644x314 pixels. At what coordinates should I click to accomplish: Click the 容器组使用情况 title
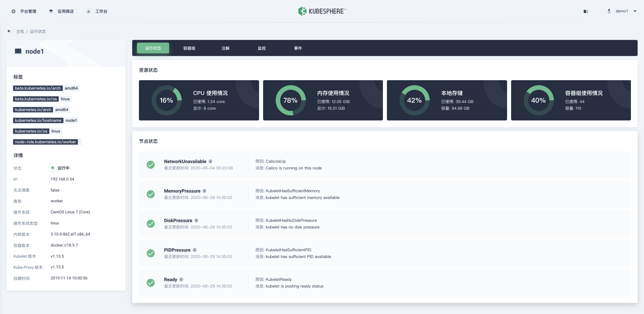pyautogui.click(x=584, y=93)
